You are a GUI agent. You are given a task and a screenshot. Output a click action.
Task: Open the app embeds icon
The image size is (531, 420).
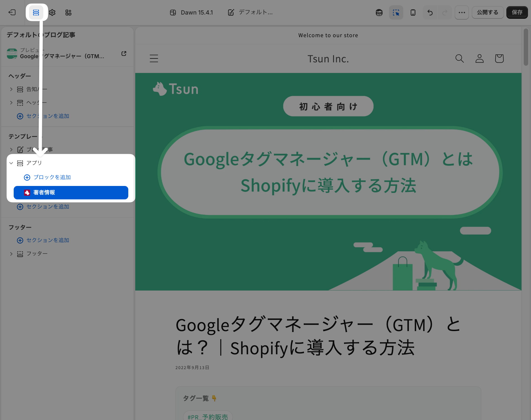coord(68,12)
